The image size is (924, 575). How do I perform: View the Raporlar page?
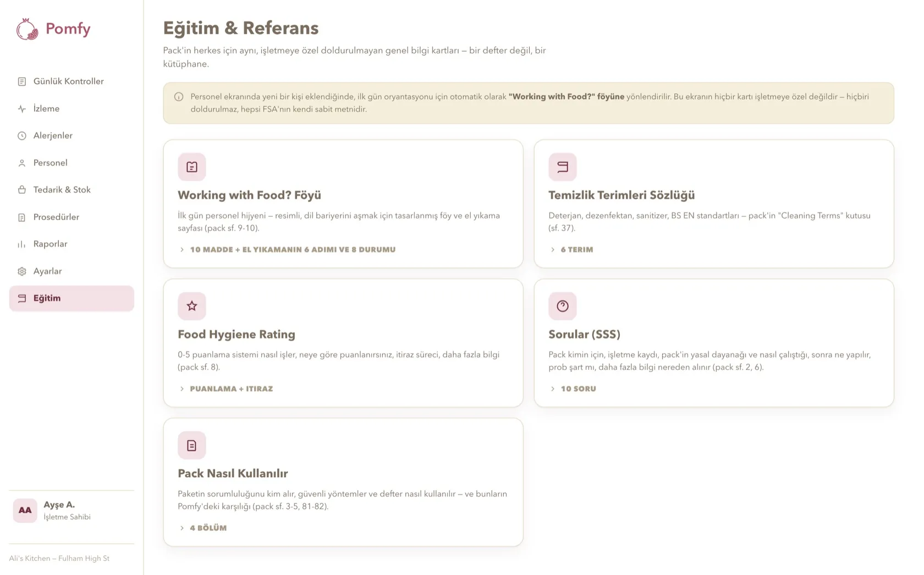tap(71, 244)
